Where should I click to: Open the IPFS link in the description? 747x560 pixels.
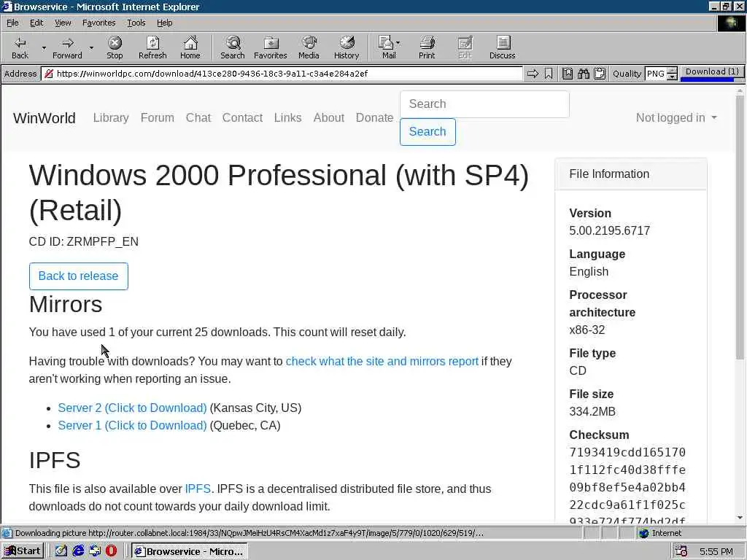point(198,489)
